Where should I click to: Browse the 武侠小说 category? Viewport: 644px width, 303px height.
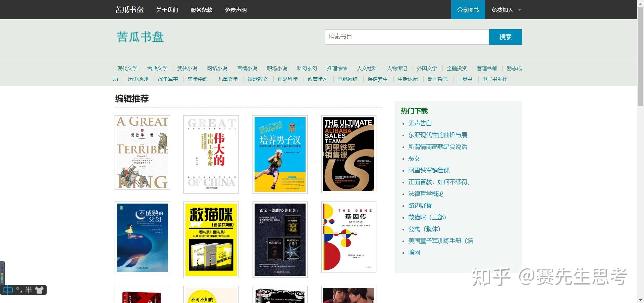(x=187, y=68)
